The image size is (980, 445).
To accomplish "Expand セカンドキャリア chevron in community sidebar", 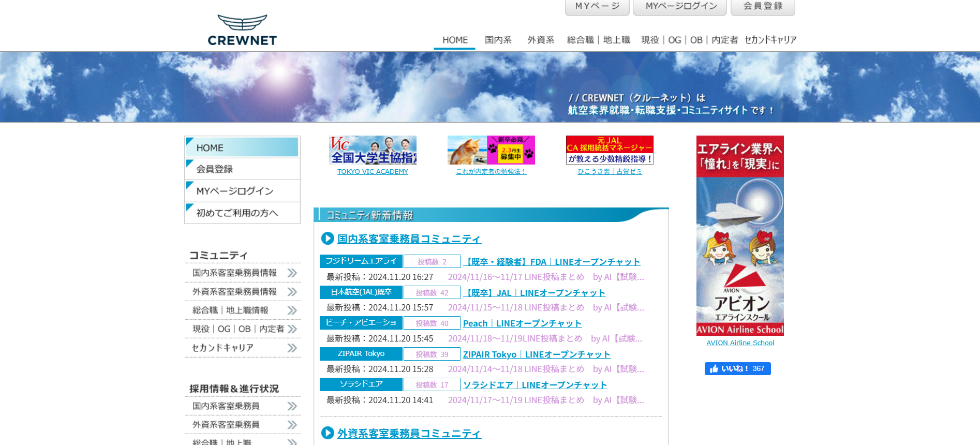I will (292, 348).
